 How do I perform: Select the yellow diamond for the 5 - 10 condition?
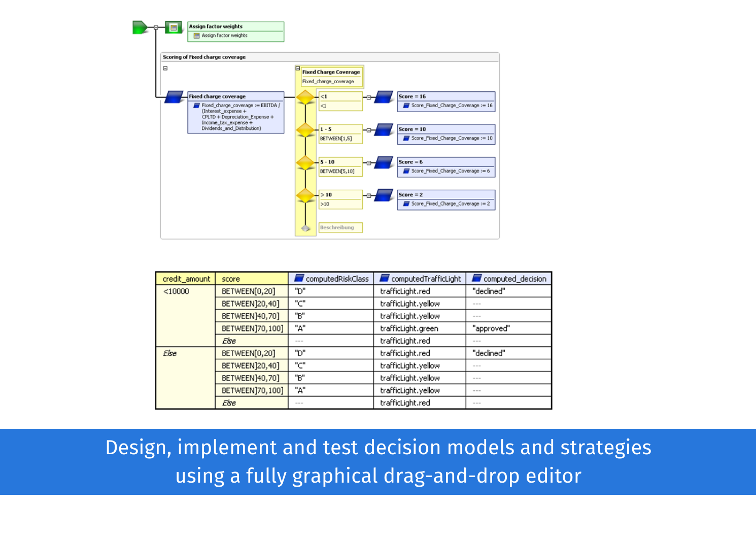[x=305, y=163]
